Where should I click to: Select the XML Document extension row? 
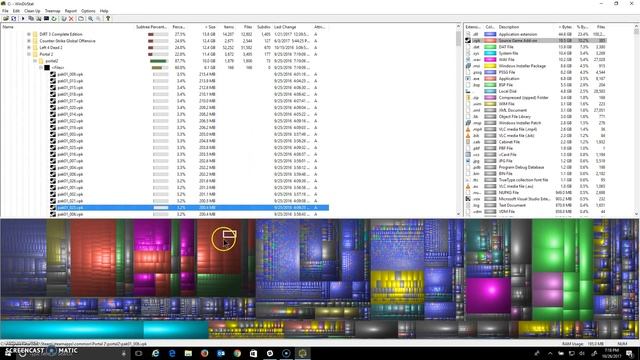pos(536,110)
